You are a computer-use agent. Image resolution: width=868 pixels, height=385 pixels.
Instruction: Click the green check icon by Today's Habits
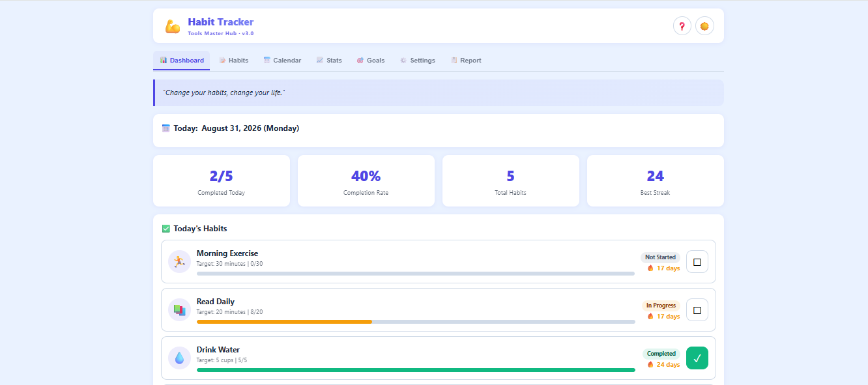tap(166, 229)
